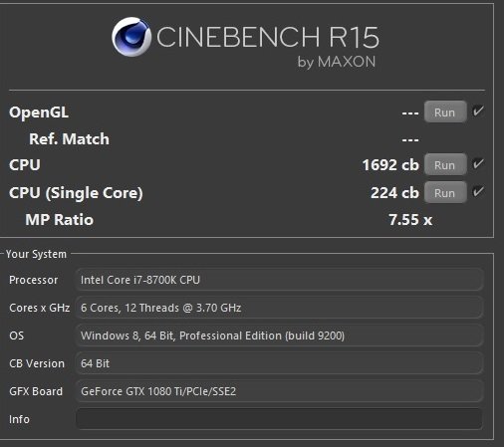
Task: Run the OpenGL benchmark
Action: (445, 112)
